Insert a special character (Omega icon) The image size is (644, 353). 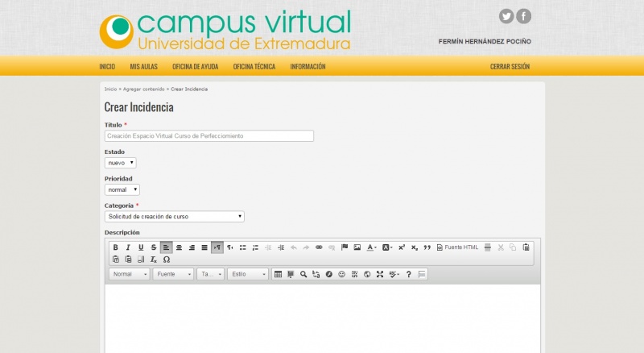167,260
